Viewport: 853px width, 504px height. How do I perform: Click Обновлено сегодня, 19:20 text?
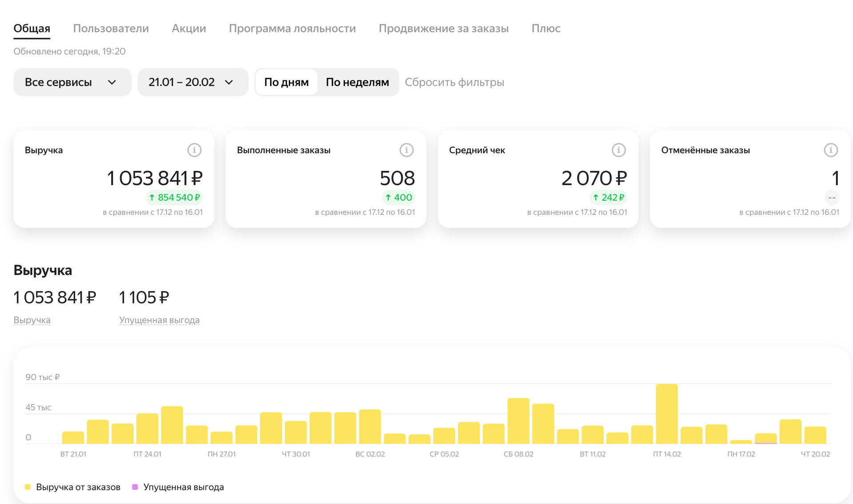pos(69,52)
